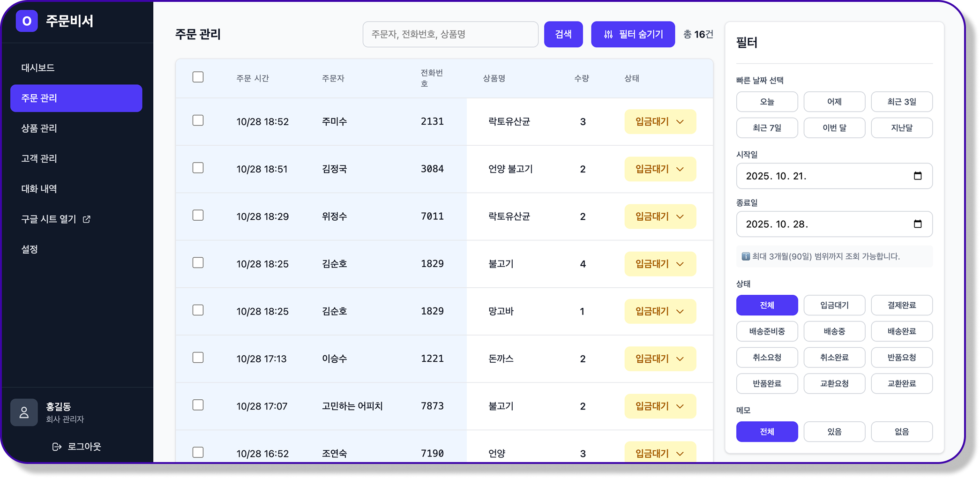Click the filter sliders icon in 필터 숨기기
This screenshot has height=478, width=980.
pos(608,34)
